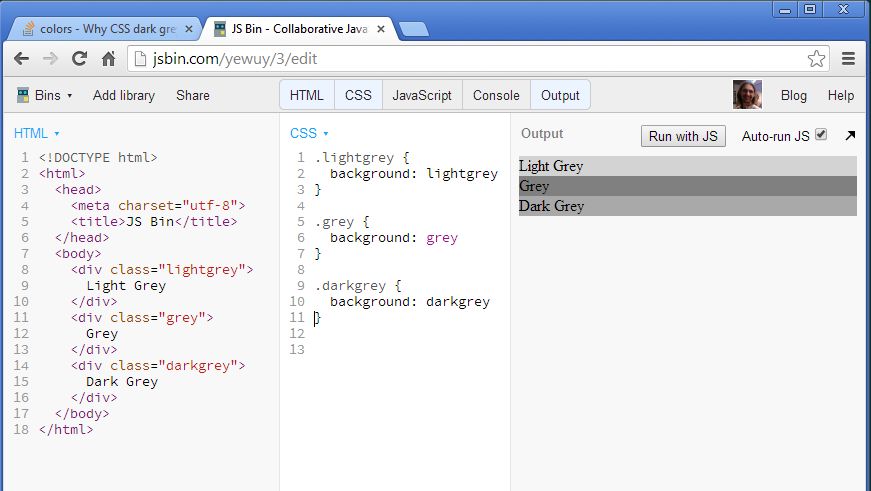Toggle the Output panel button

coord(560,95)
